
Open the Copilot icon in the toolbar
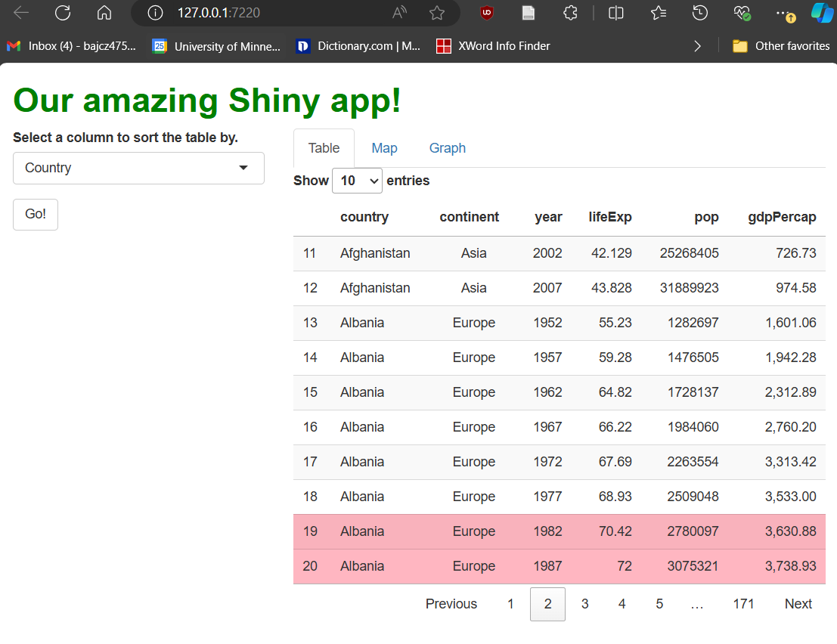pyautogui.click(x=823, y=13)
